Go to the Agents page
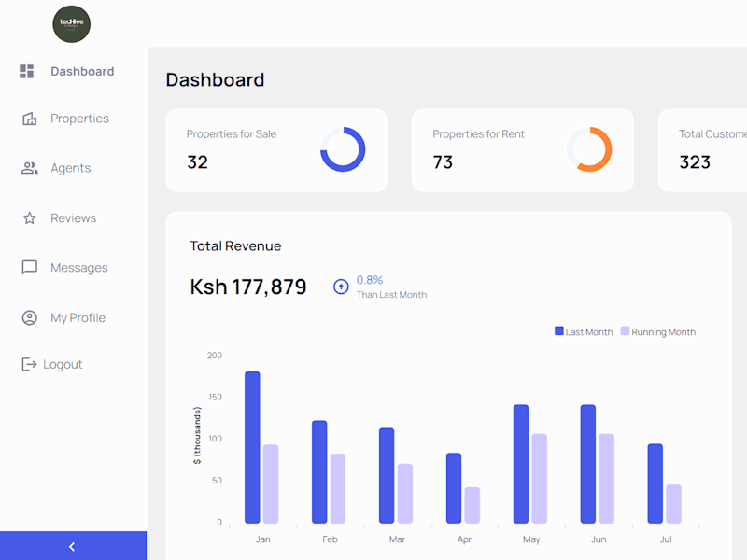The width and height of the screenshot is (747, 560). (x=71, y=168)
